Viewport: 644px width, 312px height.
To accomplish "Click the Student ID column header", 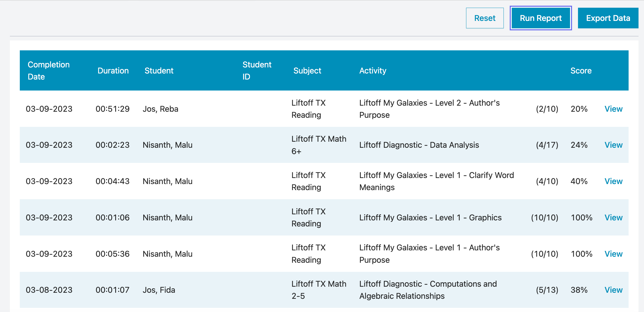I will [x=257, y=71].
